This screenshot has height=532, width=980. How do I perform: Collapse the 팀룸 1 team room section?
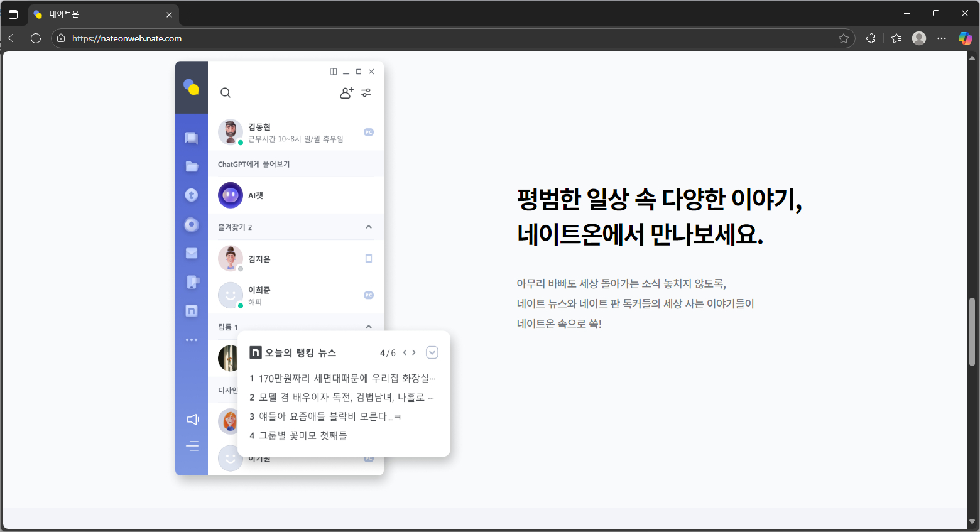coord(369,326)
